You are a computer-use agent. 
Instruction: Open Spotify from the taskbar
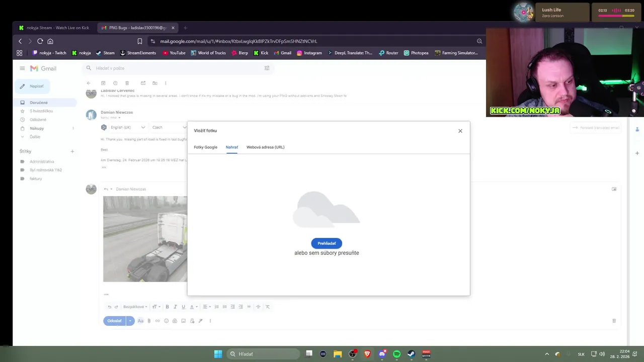coord(396,354)
